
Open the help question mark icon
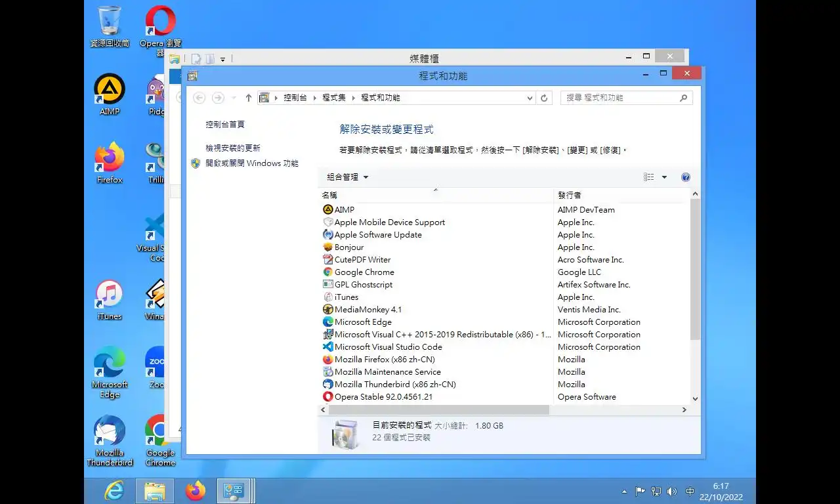[x=686, y=177]
